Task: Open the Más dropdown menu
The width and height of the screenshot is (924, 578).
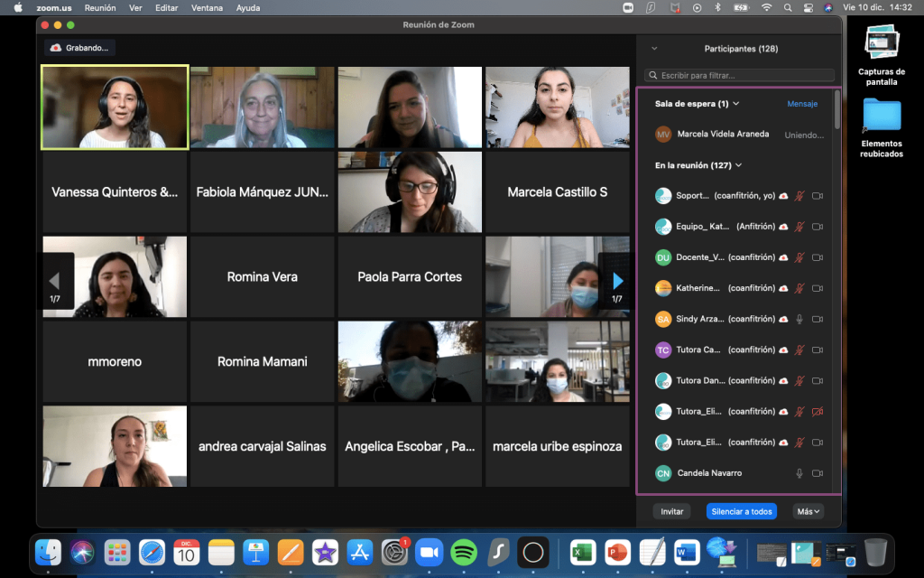Action: click(808, 511)
